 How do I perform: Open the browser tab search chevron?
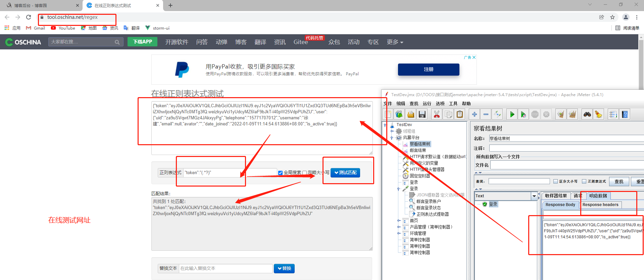[x=590, y=5]
